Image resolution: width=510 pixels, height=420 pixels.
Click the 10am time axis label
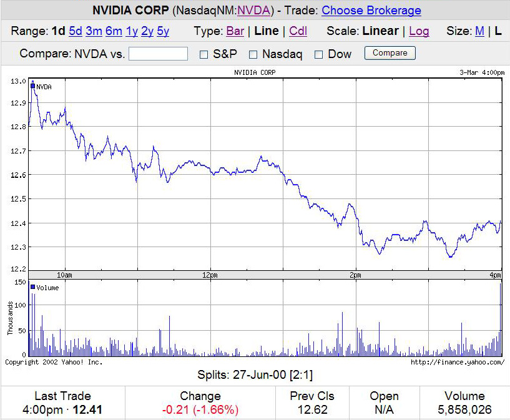64,275
